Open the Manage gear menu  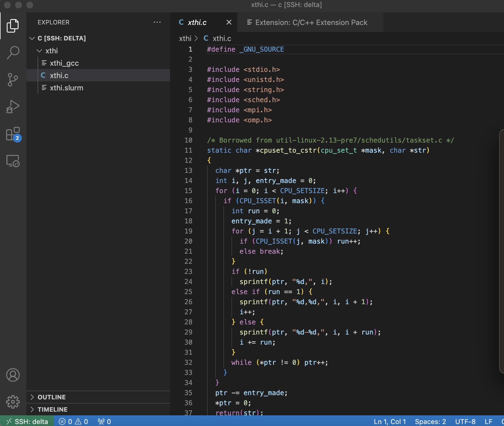[x=13, y=402]
